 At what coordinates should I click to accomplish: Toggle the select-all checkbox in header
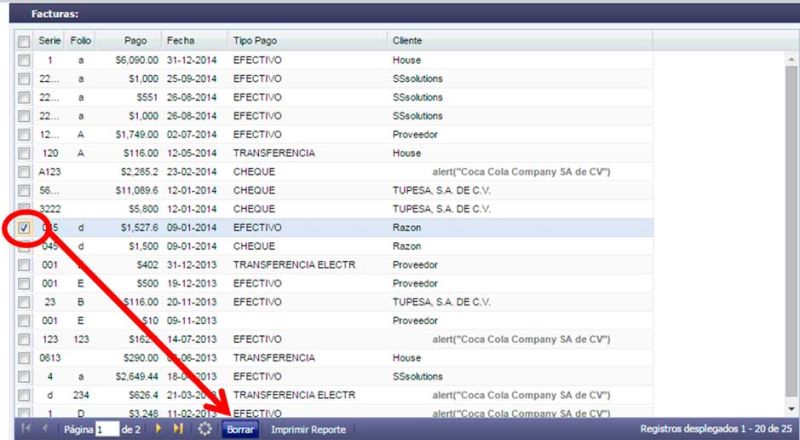click(23, 41)
